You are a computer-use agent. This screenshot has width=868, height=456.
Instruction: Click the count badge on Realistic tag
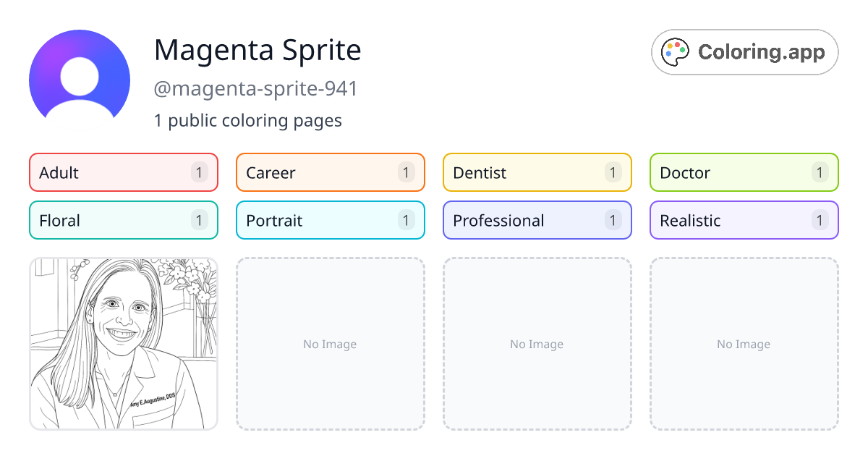(820, 220)
